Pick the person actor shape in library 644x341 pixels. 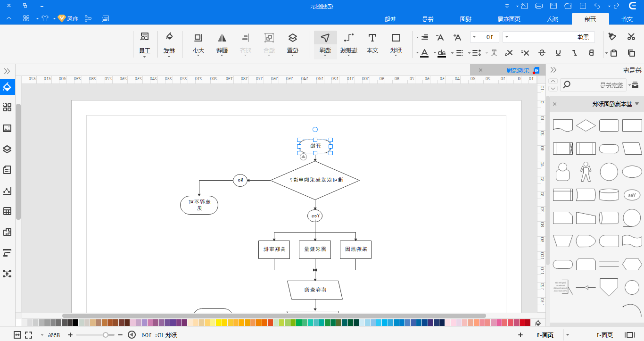click(x=586, y=172)
